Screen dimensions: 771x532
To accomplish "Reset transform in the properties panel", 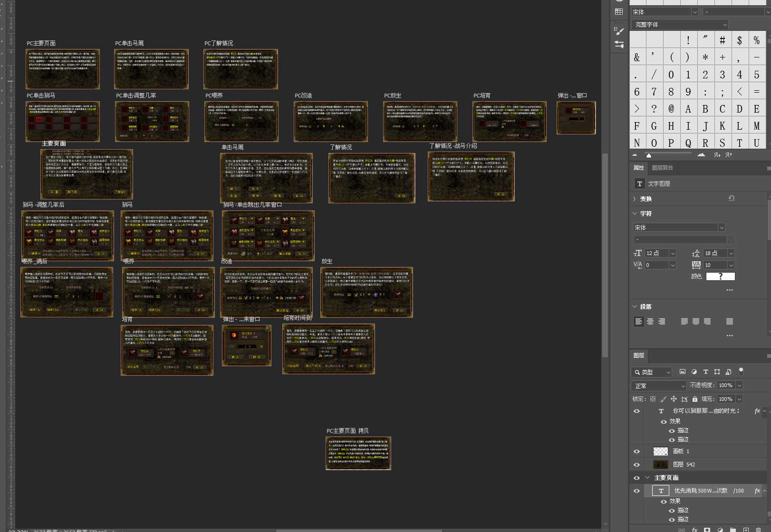I will click(x=732, y=198).
